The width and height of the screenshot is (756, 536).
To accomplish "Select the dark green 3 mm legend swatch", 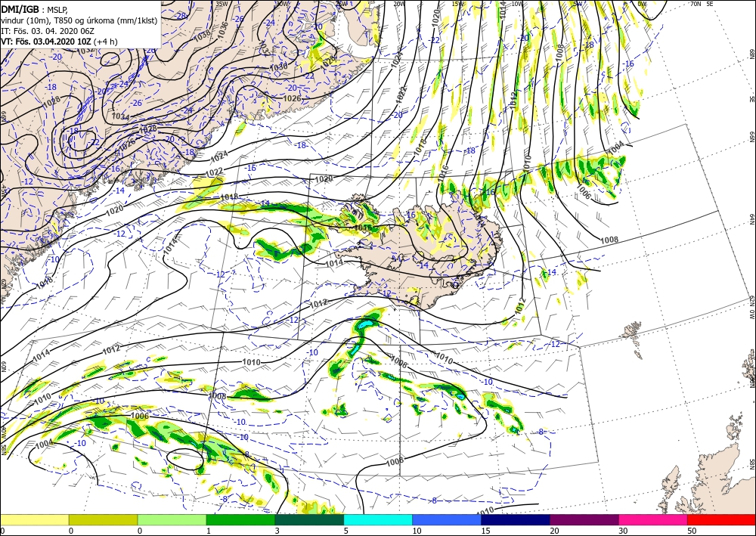I will 309,519.
